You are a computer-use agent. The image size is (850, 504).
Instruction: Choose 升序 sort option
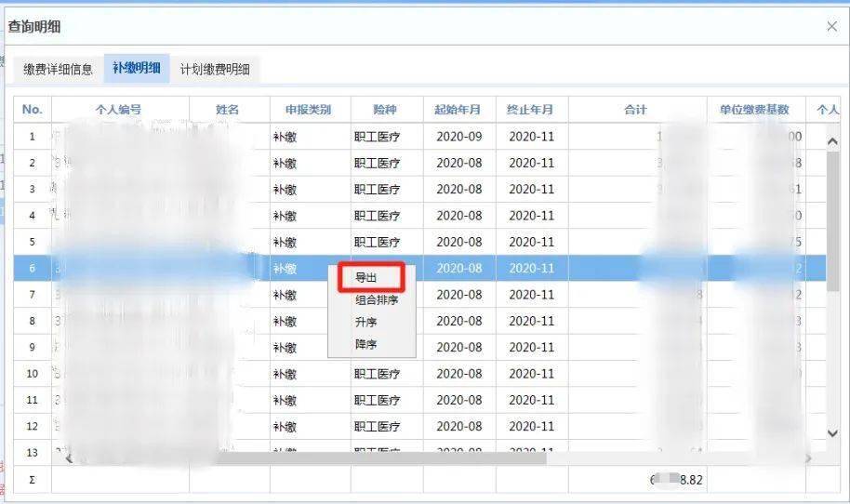point(365,322)
